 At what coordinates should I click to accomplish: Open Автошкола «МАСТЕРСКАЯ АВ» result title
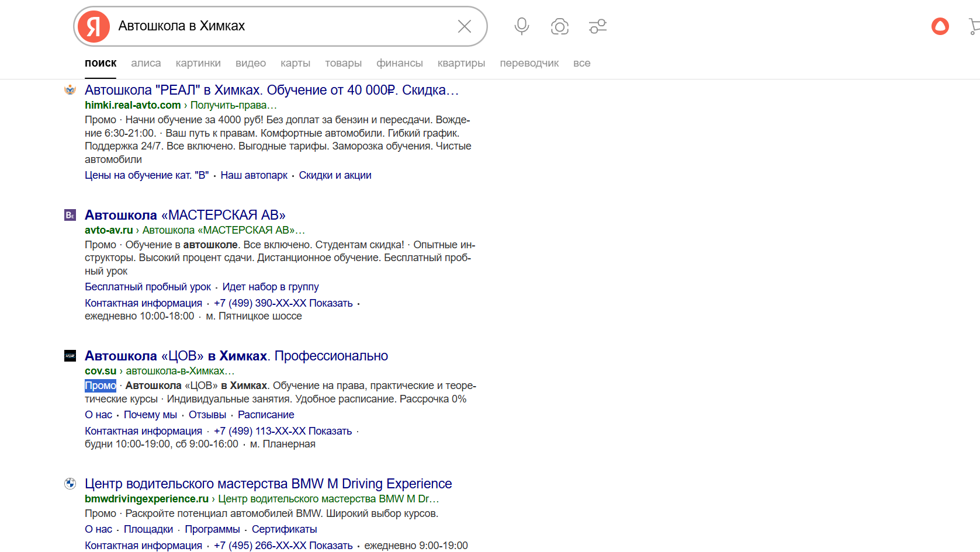[x=185, y=215]
